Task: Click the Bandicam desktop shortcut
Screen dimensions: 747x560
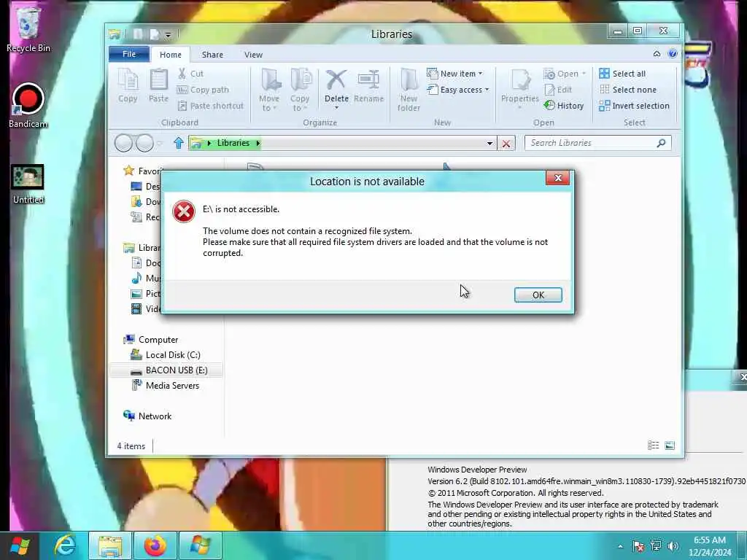Action: pyautogui.click(x=28, y=106)
